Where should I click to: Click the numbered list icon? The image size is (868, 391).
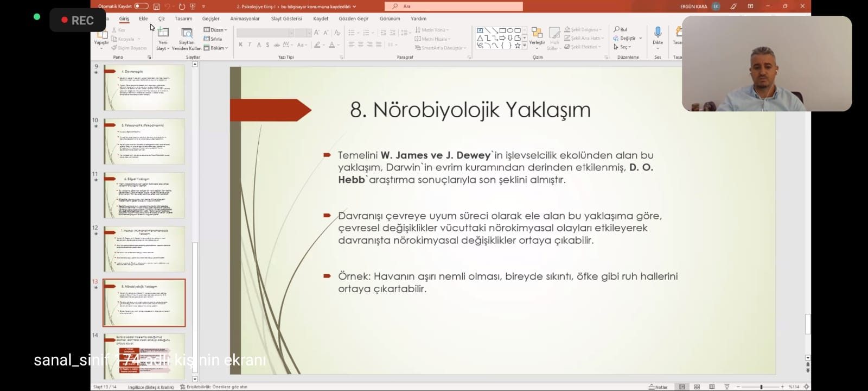(366, 33)
